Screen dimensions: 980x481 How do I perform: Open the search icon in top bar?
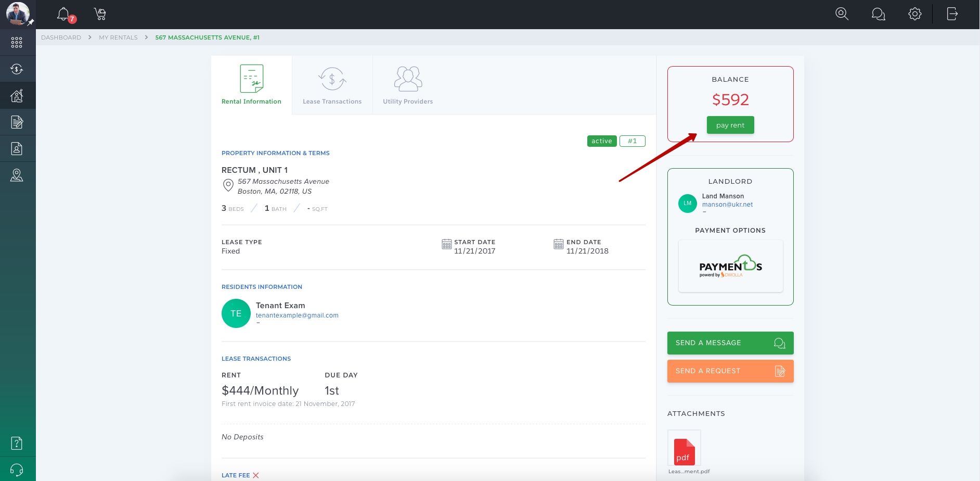(x=842, y=14)
